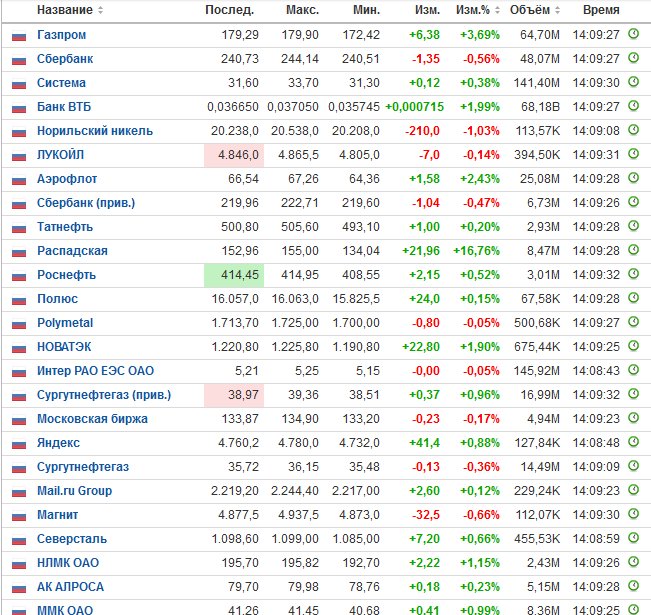Open the Московская биржа stock link
This screenshot has width=651, height=615.
click(x=92, y=419)
